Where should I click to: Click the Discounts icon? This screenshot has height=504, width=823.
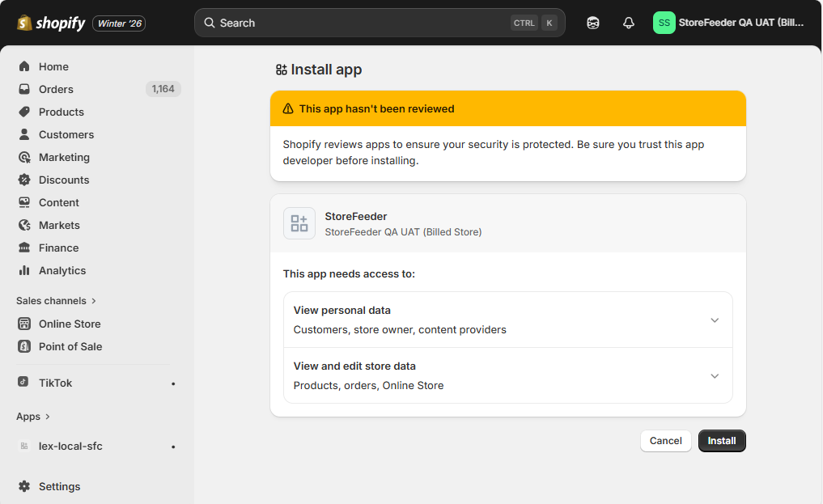24,180
